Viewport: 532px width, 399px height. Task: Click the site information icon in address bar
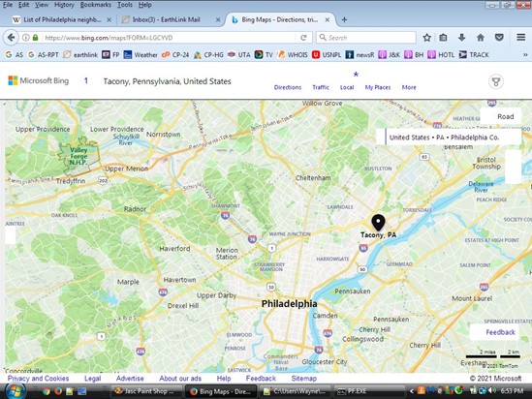[26, 38]
